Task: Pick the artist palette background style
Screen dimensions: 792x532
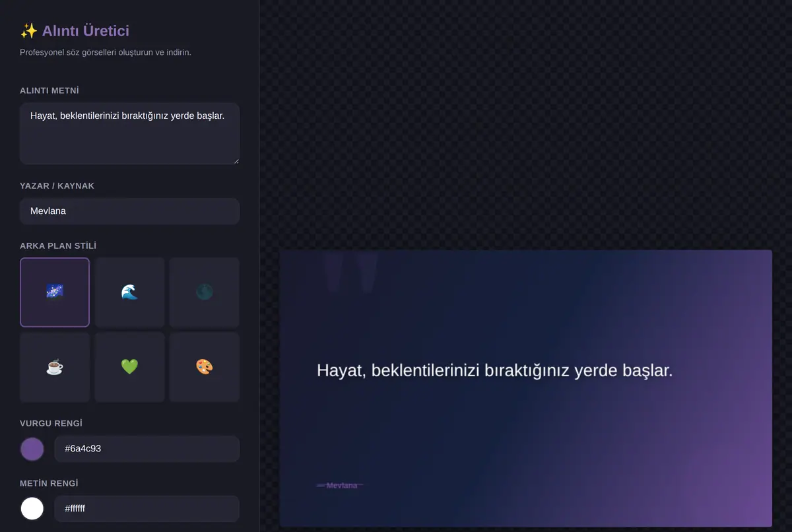Action: (x=204, y=367)
